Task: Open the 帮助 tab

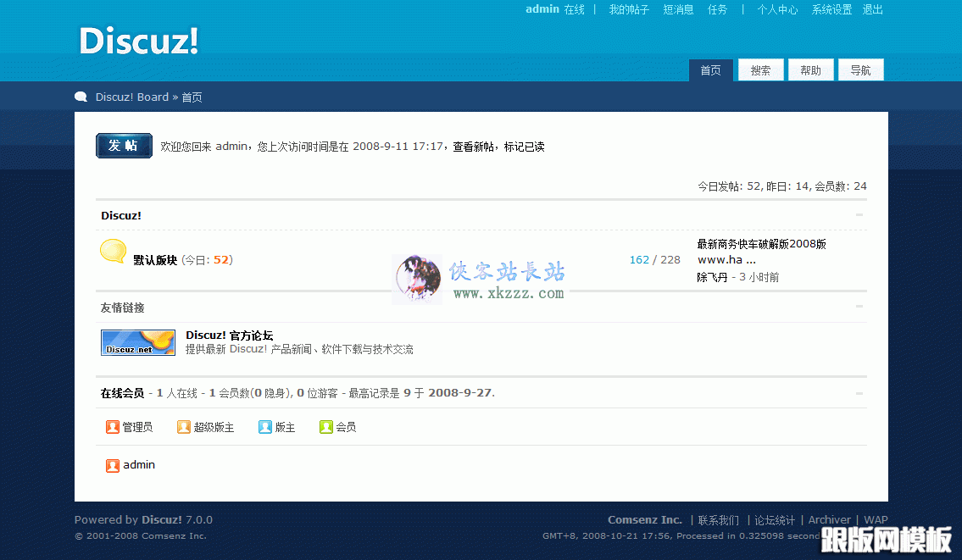Action: pos(810,70)
